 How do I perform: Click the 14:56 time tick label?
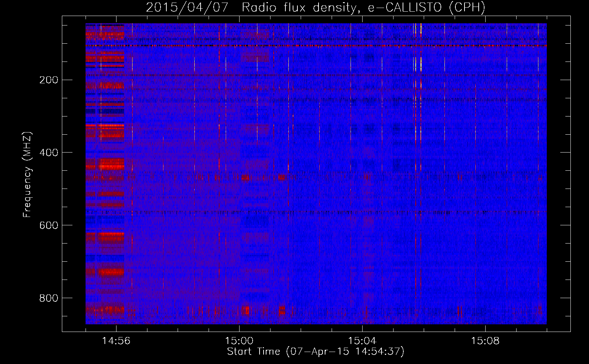pos(116,341)
